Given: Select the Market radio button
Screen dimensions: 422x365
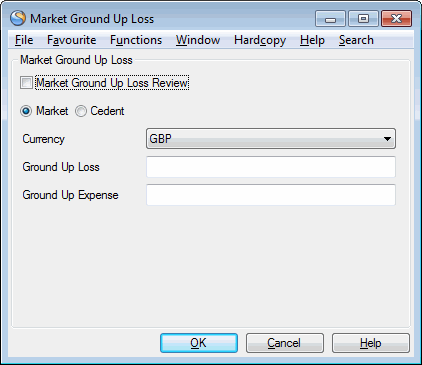Looking at the screenshot, I should click(26, 111).
